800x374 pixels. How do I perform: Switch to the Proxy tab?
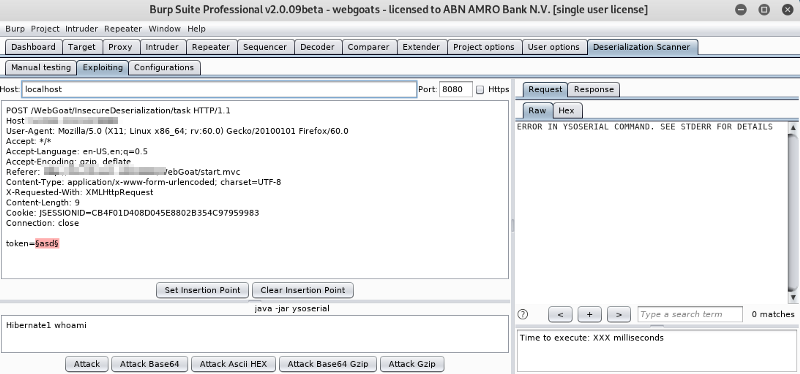[120, 47]
